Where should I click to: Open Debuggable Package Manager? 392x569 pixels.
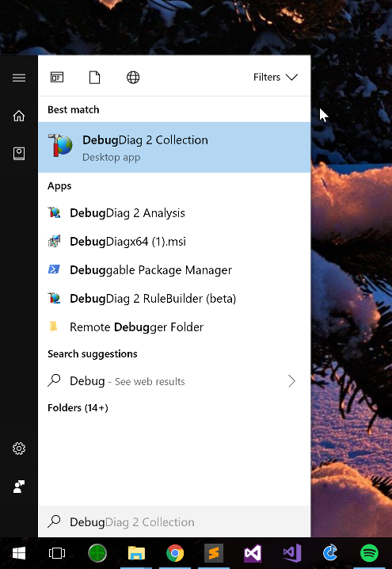coord(174,270)
